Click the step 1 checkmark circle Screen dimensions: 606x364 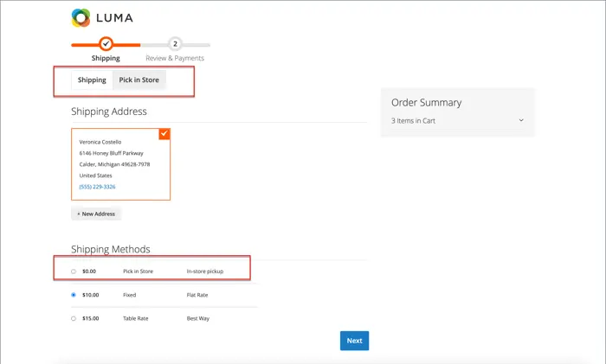point(106,43)
